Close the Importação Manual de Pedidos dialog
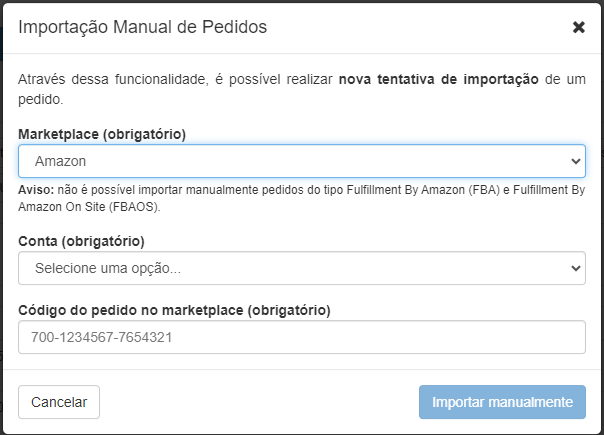The image size is (604, 435). coord(578,27)
